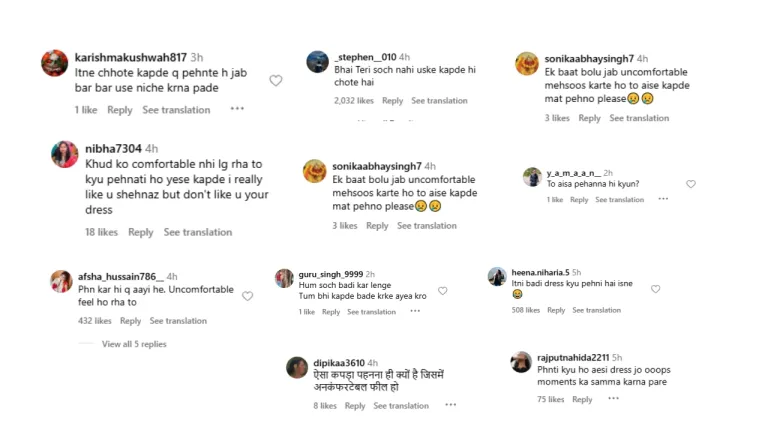
Task: Show the three-dot options on guru_singh_9999's comment
Action: [x=416, y=312]
